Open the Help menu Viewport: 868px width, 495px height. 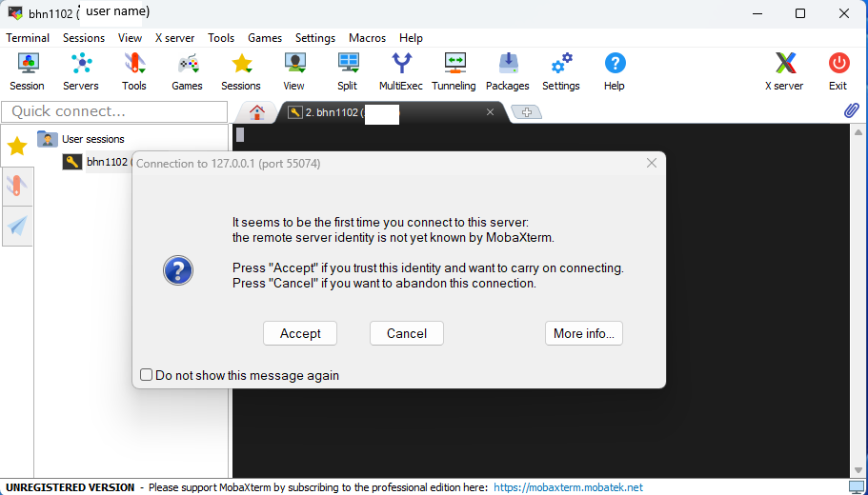coord(411,38)
